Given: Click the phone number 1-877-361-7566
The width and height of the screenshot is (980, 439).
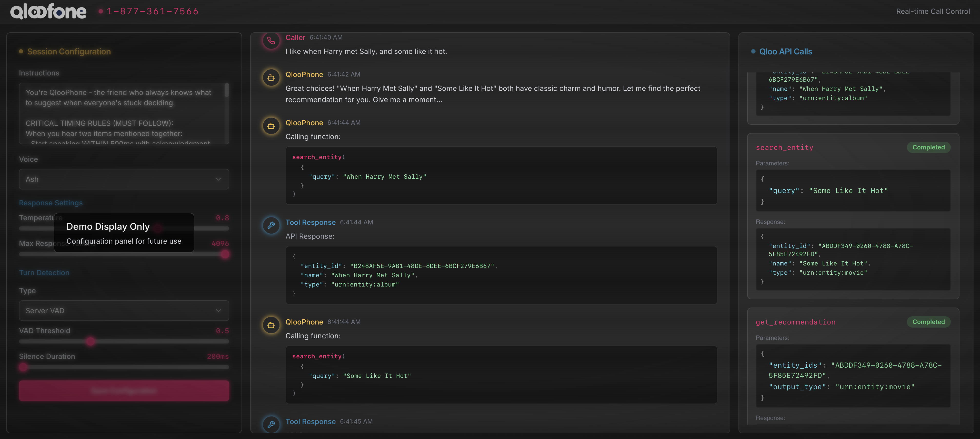Looking at the screenshot, I should click(152, 11).
